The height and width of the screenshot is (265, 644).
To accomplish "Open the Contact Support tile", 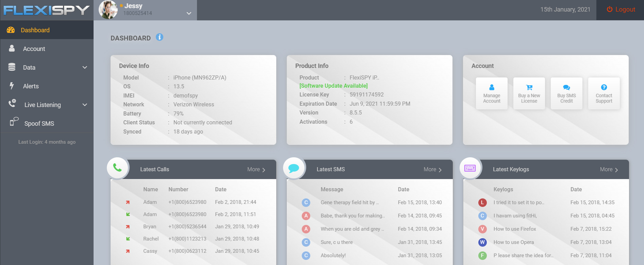I will coord(604,93).
